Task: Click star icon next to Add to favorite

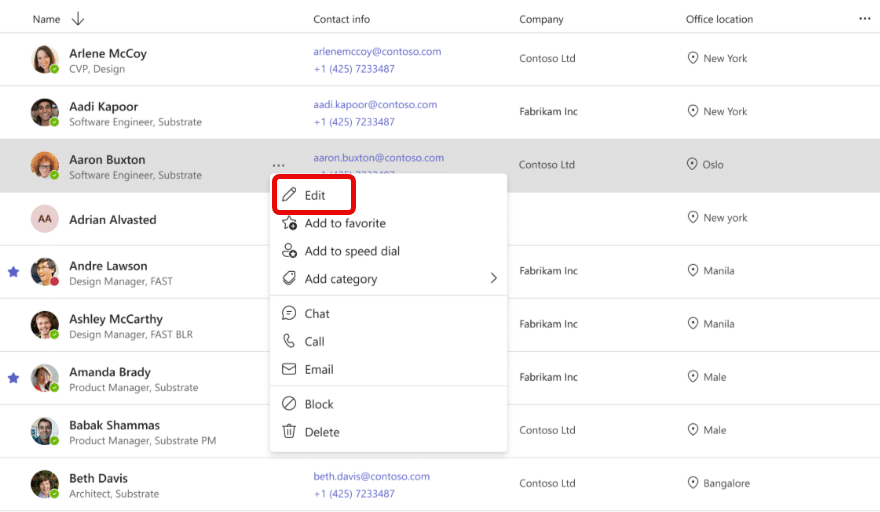Action: [289, 223]
